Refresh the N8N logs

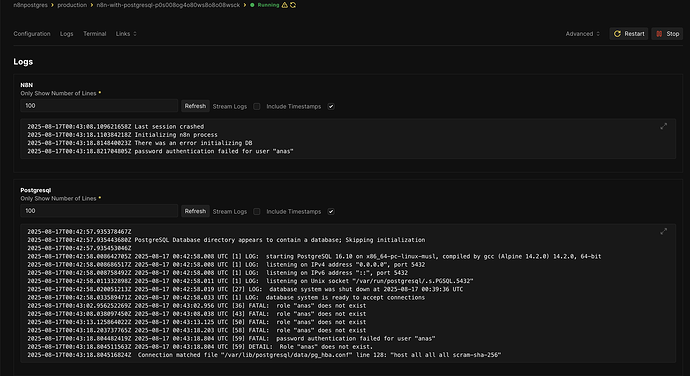click(195, 106)
